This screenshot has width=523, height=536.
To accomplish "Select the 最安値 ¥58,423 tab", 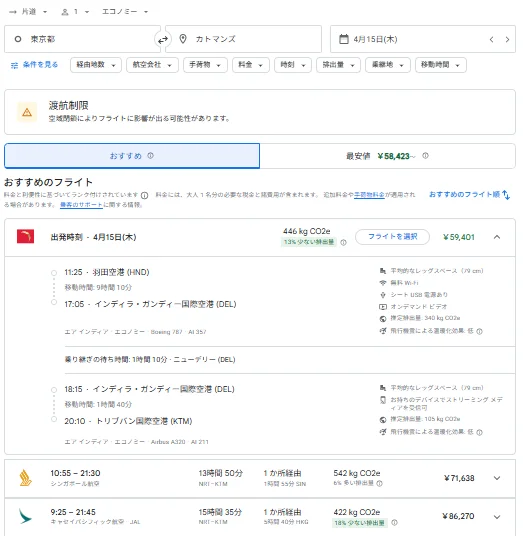I will [x=387, y=156].
